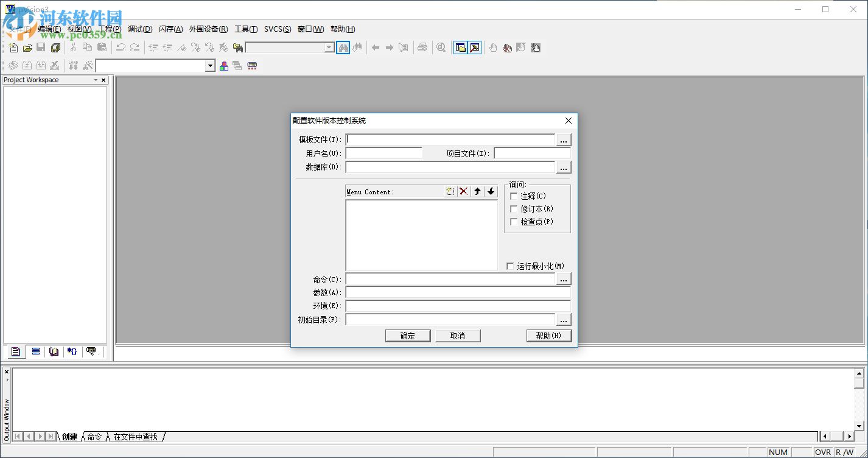Open the SVCS(S) menu
Image resolution: width=868 pixels, height=458 pixels.
click(278, 29)
